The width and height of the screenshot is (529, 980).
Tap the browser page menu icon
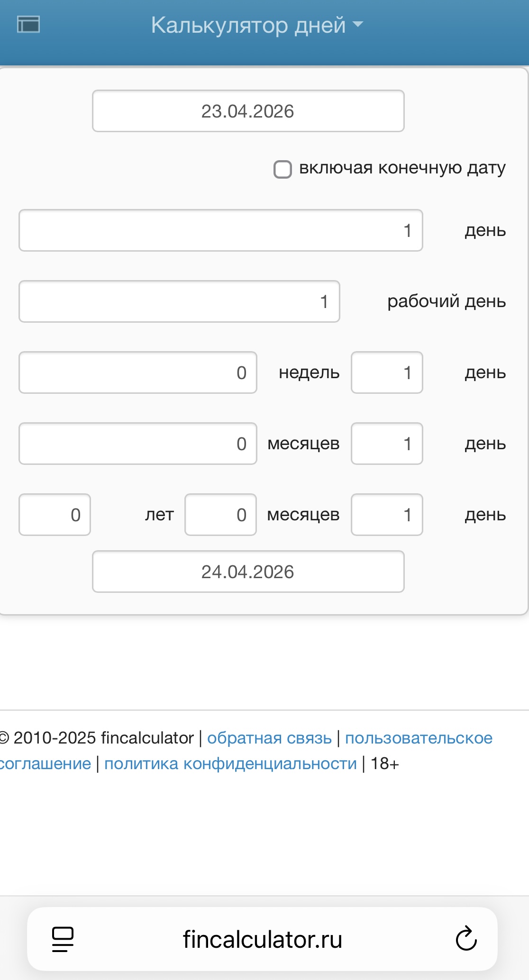point(63,939)
